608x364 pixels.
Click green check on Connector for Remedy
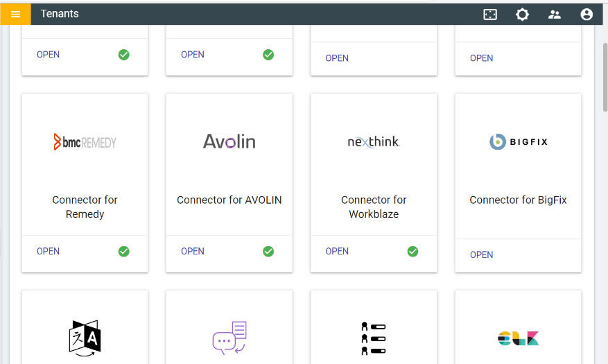(x=123, y=252)
